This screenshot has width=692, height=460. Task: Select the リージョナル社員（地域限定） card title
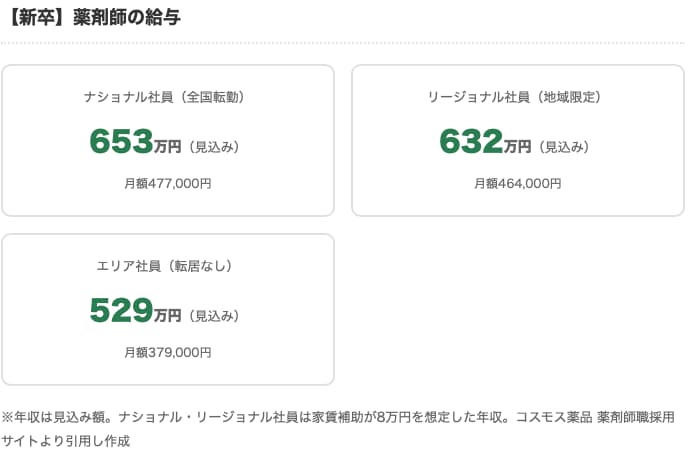pyautogui.click(x=517, y=97)
